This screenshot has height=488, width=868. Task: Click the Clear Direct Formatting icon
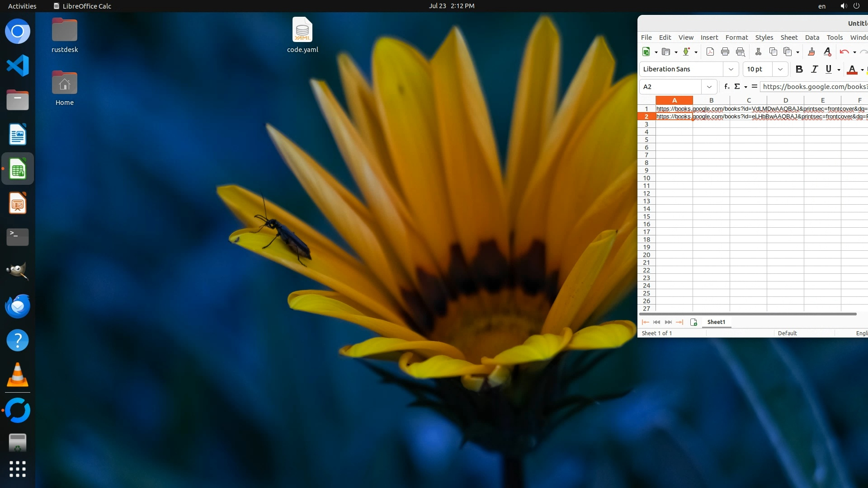pos(827,52)
